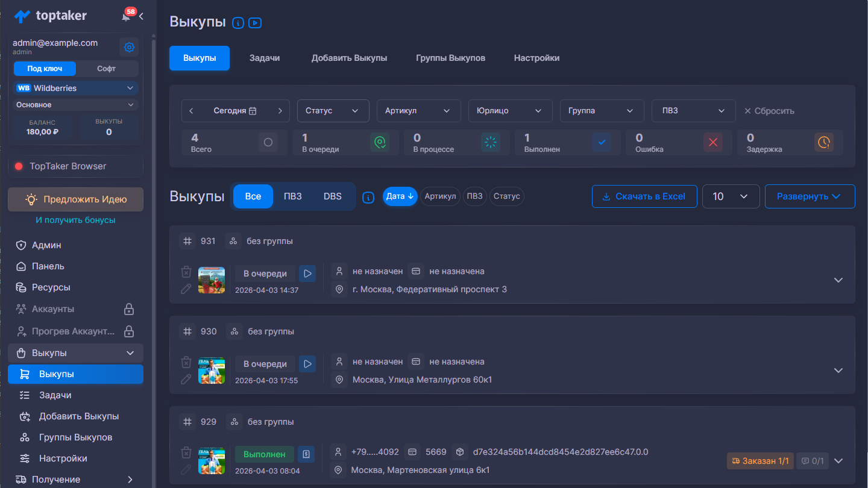Screen dimensions: 868x488
Task: Click the account settings gear icon
Action: [x=129, y=47]
